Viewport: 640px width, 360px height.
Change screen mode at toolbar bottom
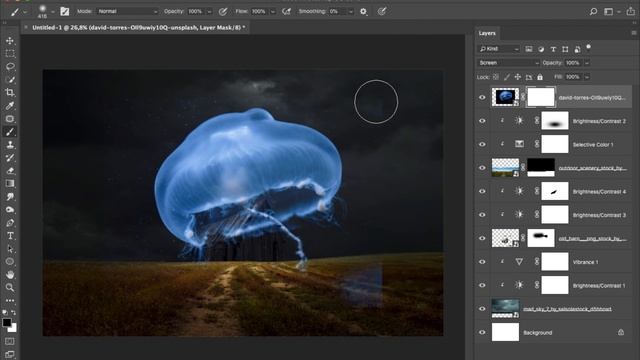(10, 354)
